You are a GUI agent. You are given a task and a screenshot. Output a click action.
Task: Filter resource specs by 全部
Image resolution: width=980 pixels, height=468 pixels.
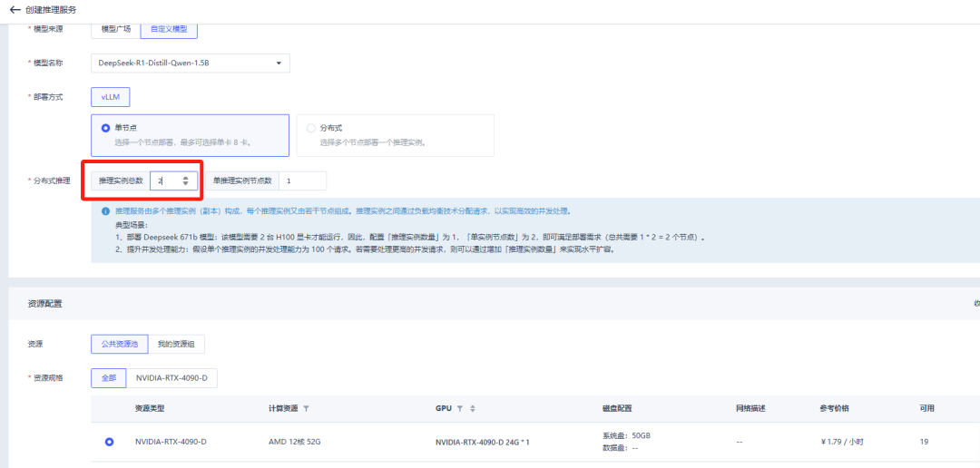109,378
